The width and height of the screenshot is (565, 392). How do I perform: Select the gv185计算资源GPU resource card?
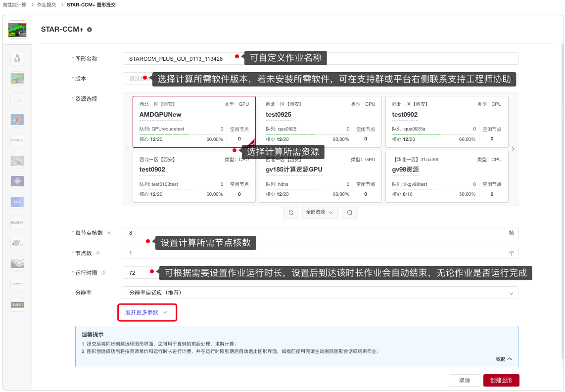coord(320,176)
